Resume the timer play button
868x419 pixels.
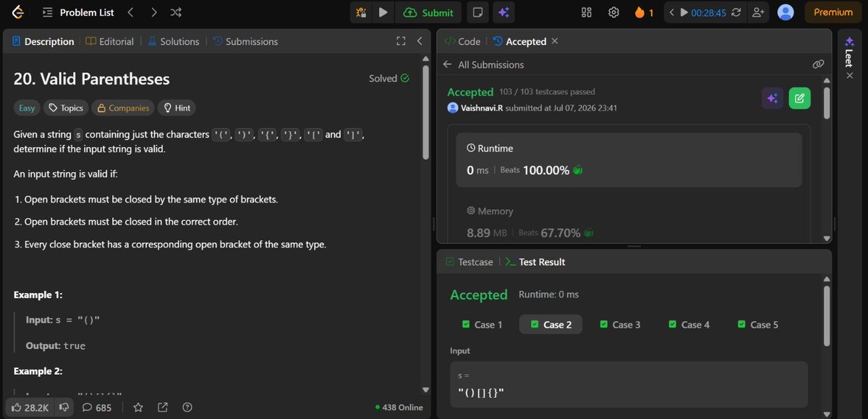[684, 12]
